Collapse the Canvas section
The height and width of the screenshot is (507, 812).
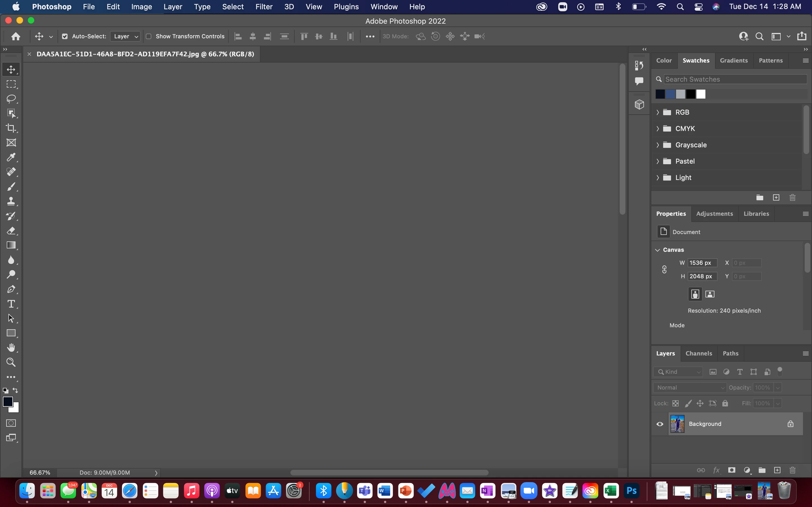point(658,250)
